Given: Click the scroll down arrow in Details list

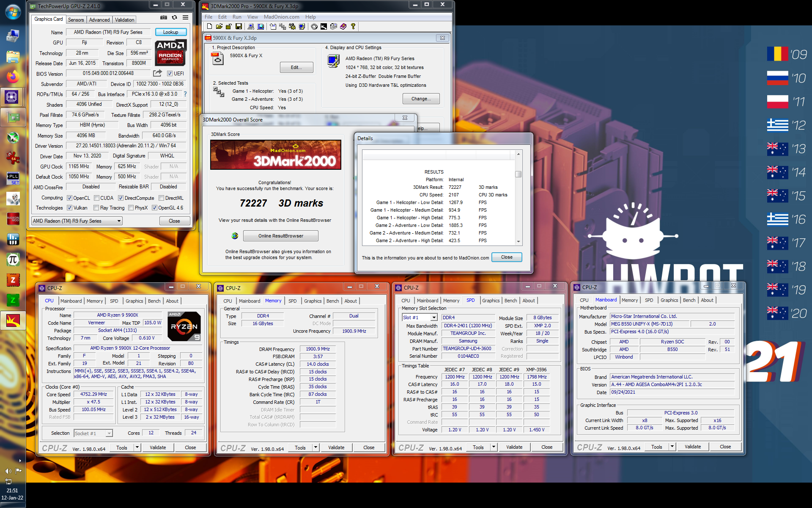Looking at the screenshot, I should 518,241.
